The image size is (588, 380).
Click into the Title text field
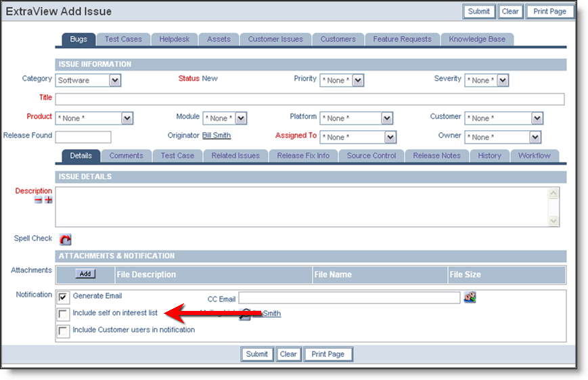[x=310, y=99]
